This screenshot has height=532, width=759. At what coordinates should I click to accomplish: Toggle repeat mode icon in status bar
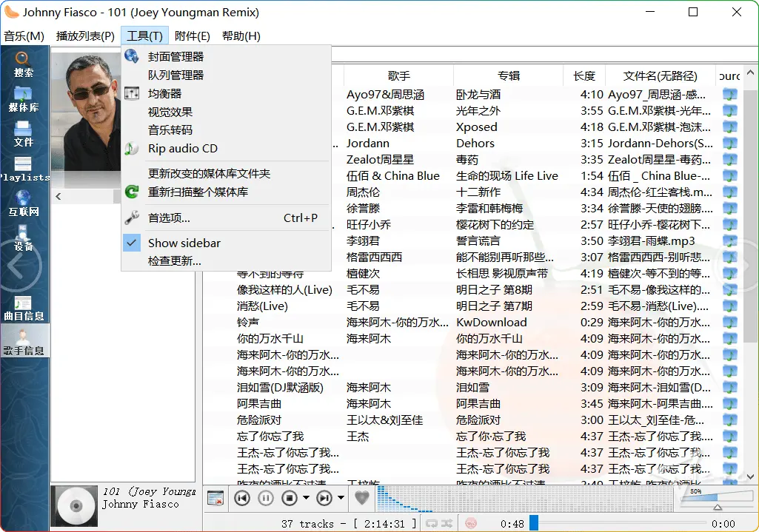point(431,523)
